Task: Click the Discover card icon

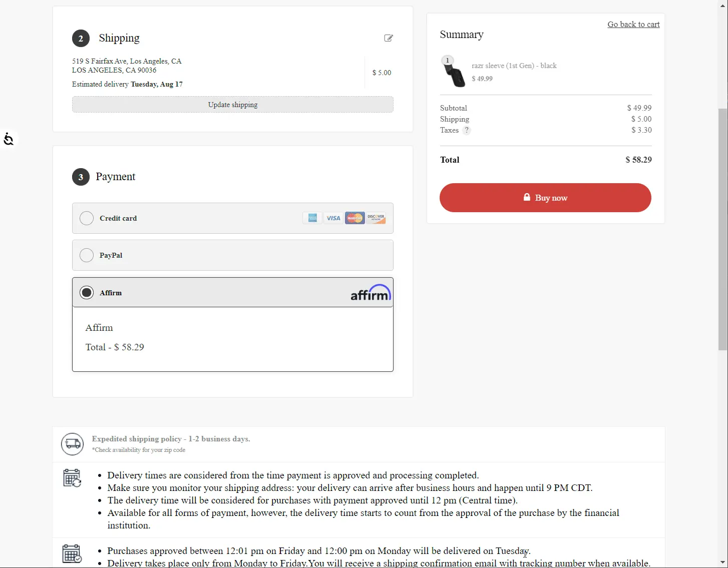Action: (x=376, y=218)
